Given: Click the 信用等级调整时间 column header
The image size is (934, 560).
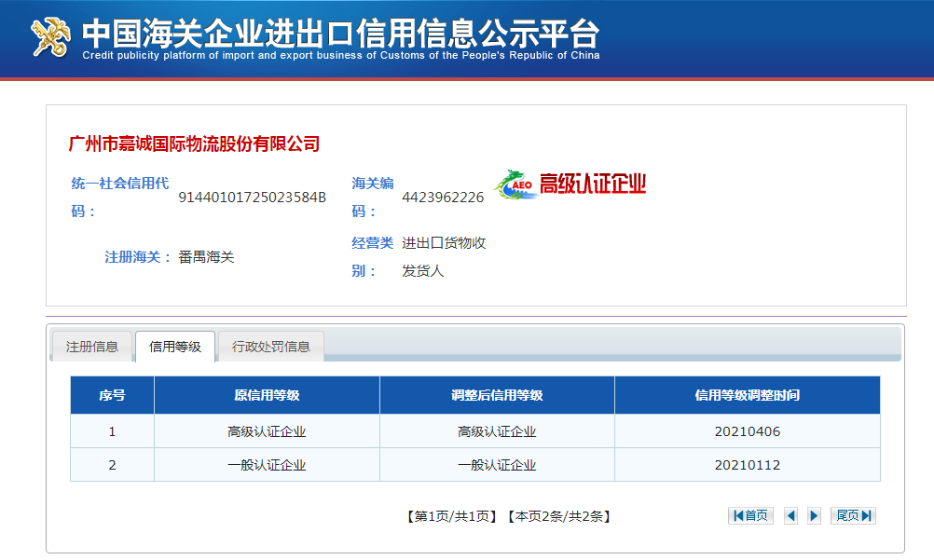Looking at the screenshot, I should pyautogui.click(x=747, y=395).
